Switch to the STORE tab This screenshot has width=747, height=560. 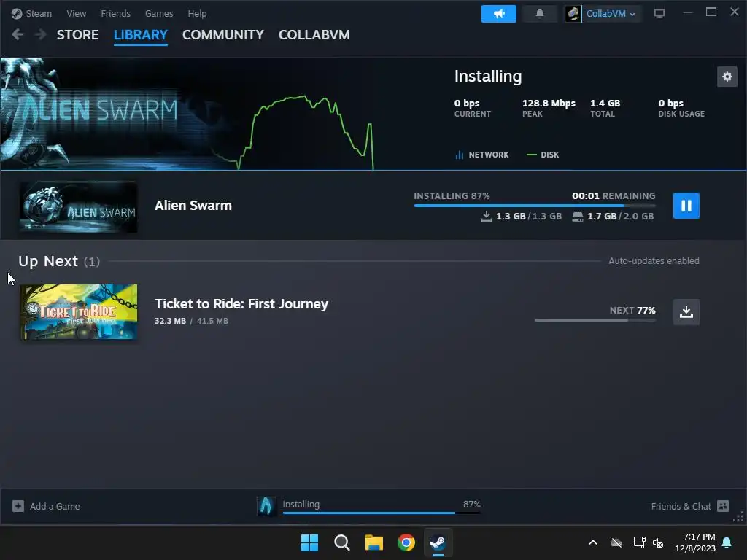pos(77,35)
